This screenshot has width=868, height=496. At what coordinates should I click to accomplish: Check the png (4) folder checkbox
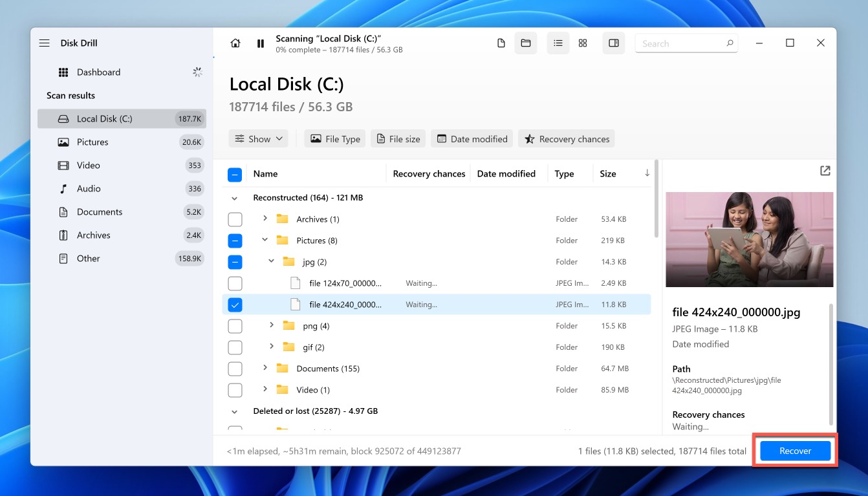pyautogui.click(x=235, y=326)
